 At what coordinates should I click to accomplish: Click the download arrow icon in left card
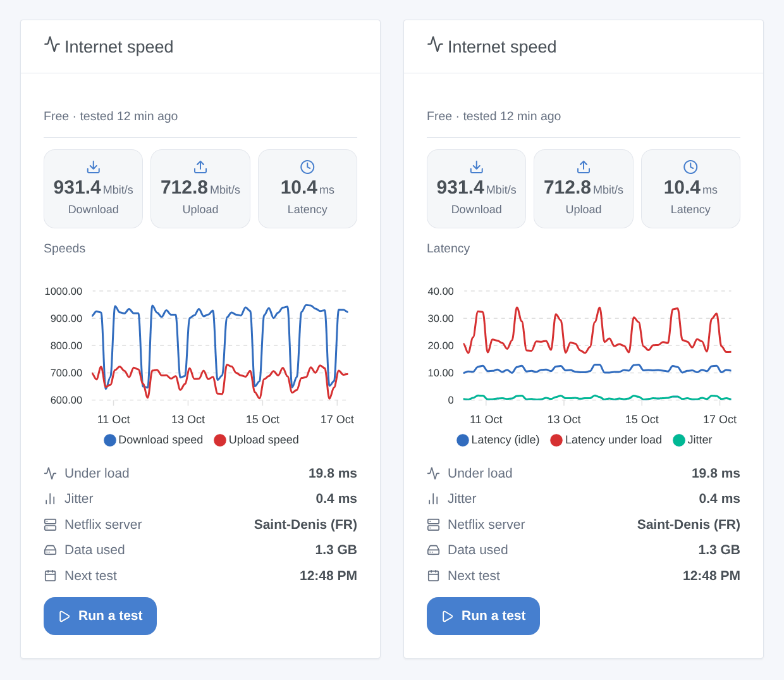(94, 167)
